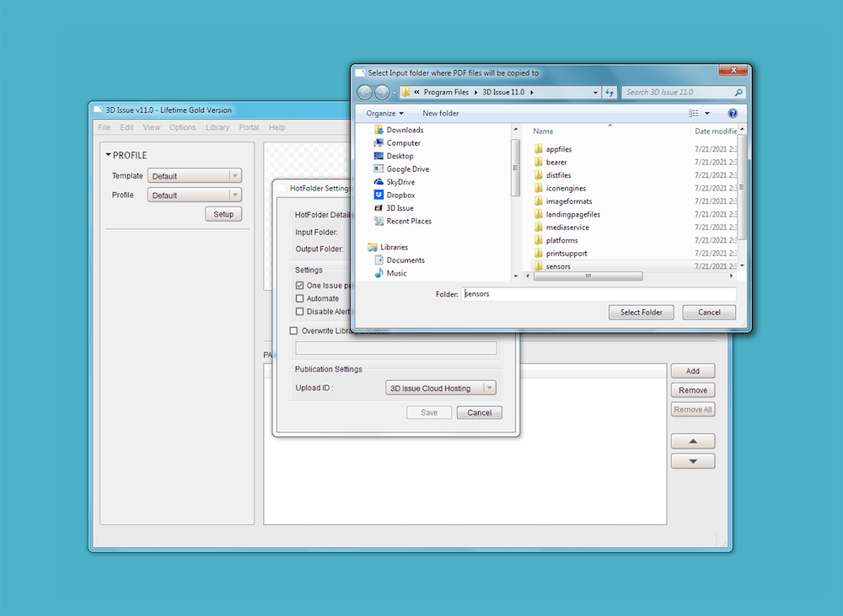The height and width of the screenshot is (616, 843).
Task: Open the Upload ID dropdown
Action: coord(440,388)
